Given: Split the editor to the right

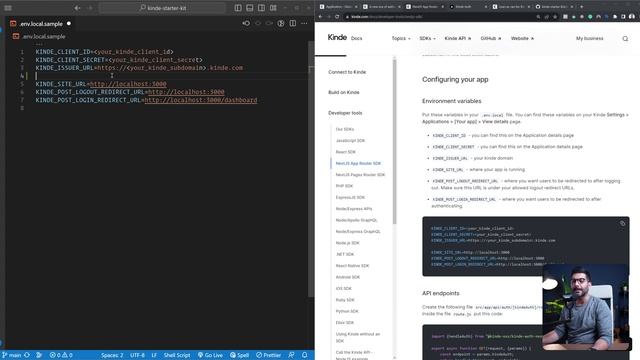Looking at the screenshot, I should (293, 24).
